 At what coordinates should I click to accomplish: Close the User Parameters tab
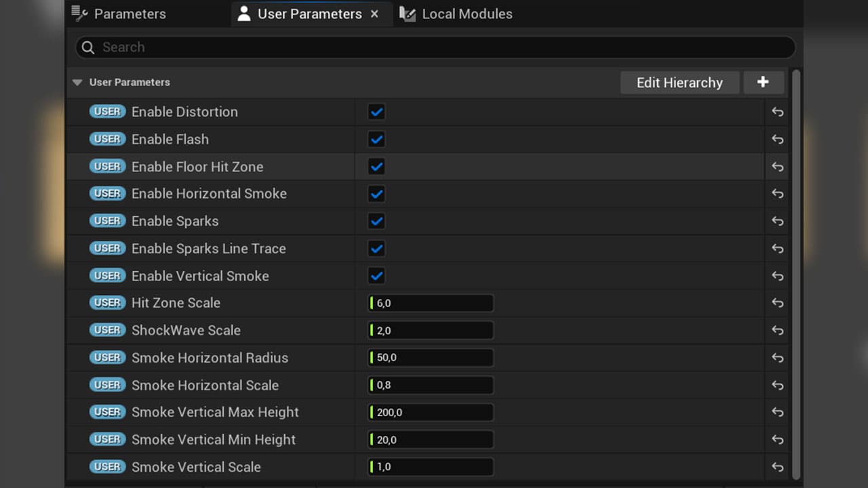[374, 14]
